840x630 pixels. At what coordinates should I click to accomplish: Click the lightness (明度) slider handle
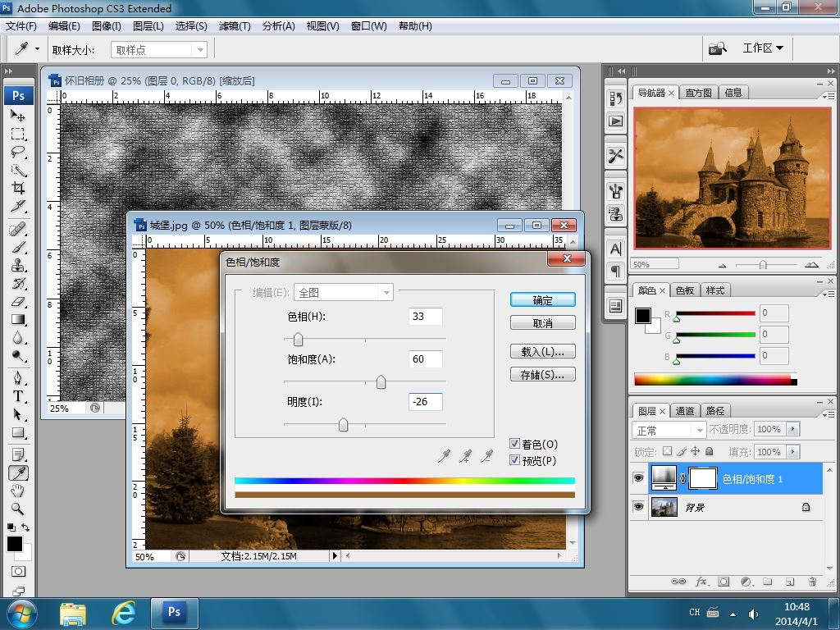pos(344,425)
